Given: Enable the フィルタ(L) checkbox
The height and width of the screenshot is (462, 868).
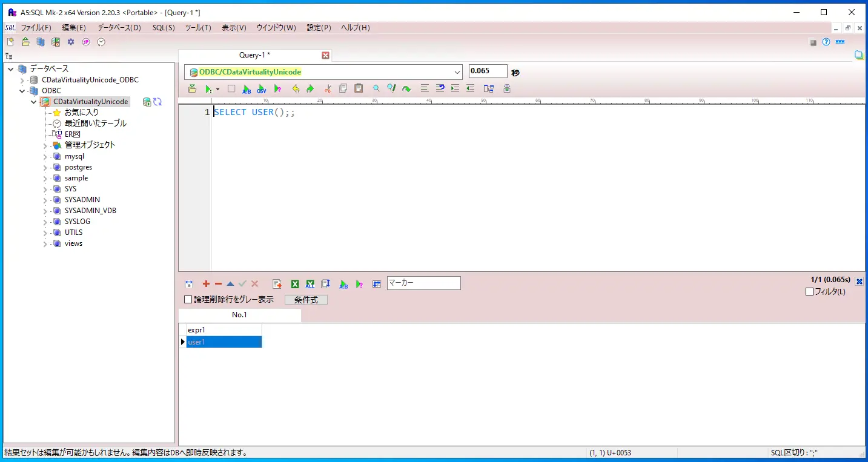Looking at the screenshot, I should (x=810, y=292).
